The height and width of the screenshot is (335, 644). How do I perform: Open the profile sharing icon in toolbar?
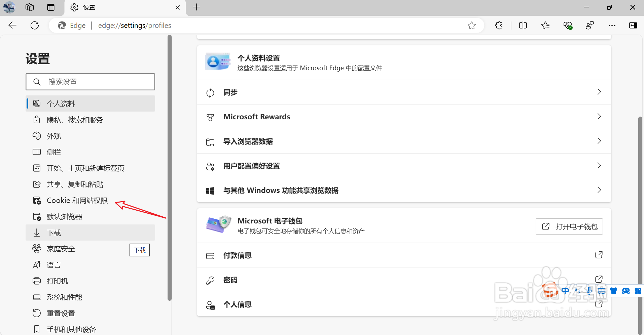point(590,26)
